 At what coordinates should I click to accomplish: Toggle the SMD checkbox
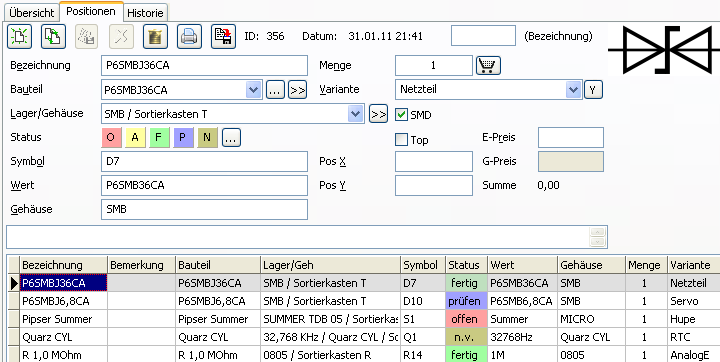[x=401, y=115]
